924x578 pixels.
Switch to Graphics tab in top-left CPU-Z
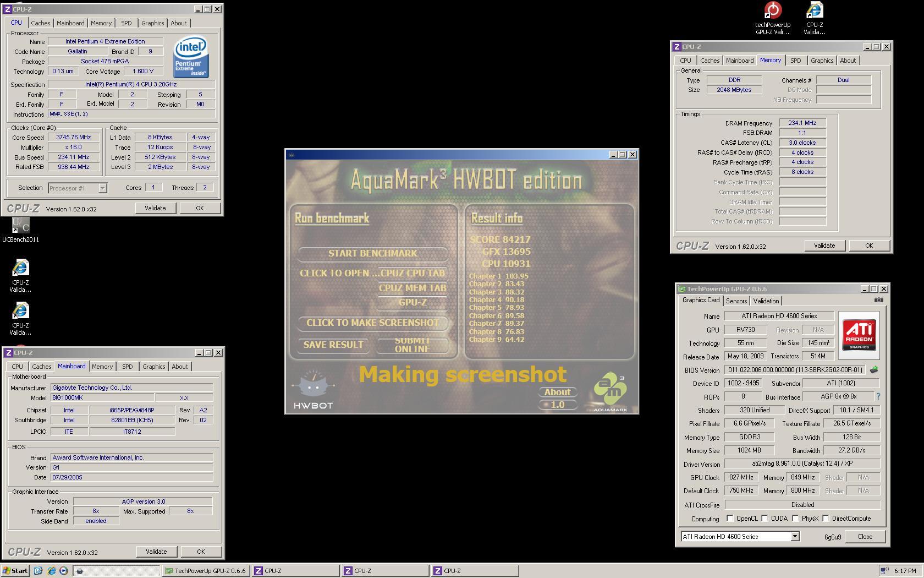[x=152, y=23]
